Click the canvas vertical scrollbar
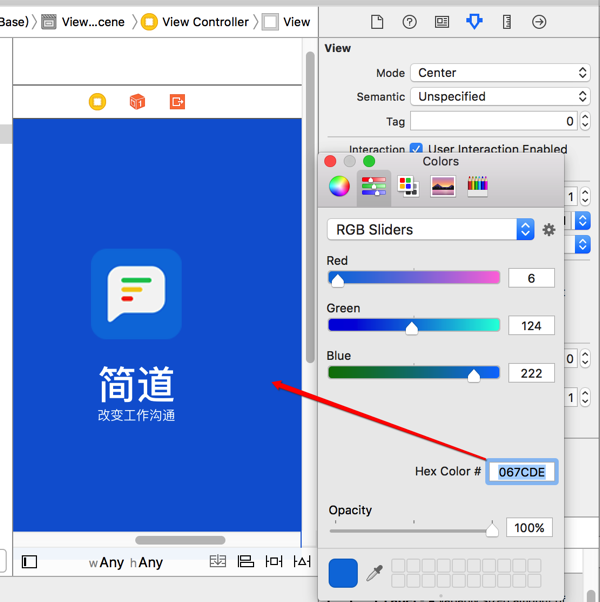 tap(310, 207)
